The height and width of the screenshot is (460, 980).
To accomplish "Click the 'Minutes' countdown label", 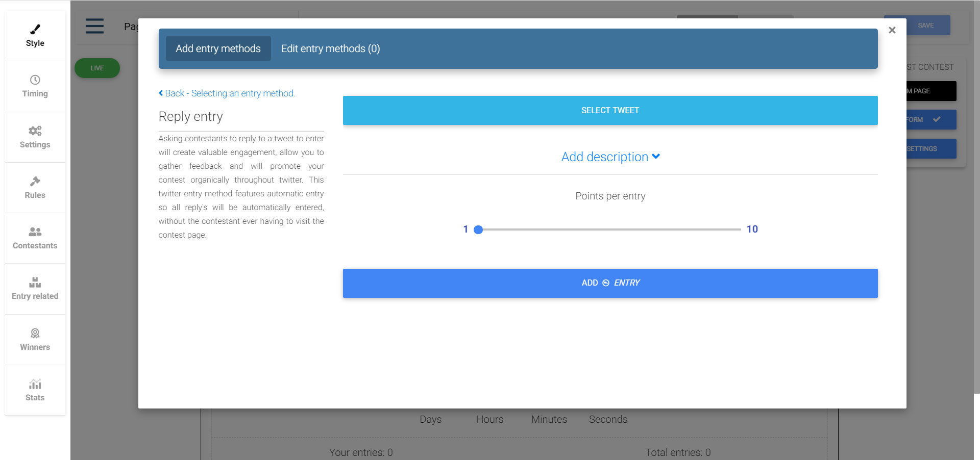I will point(549,419).
